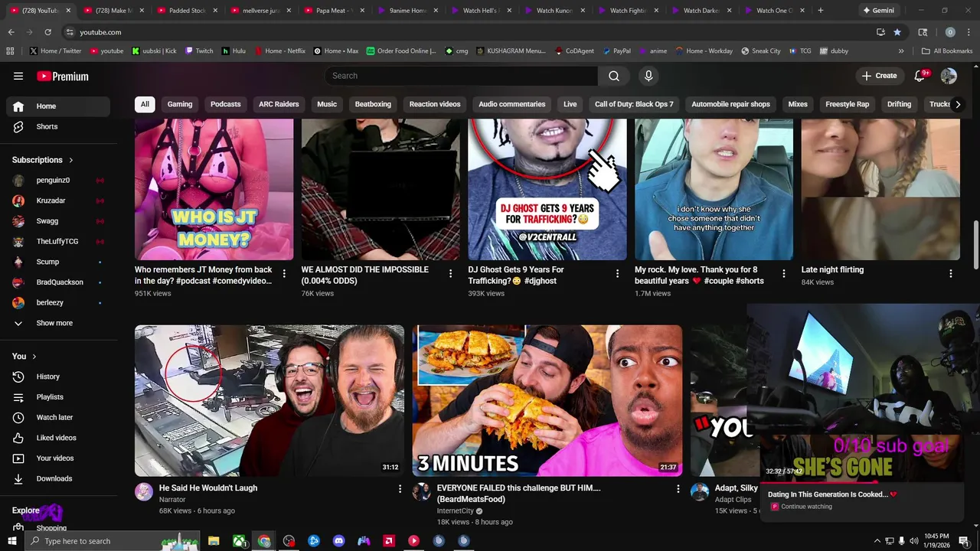Screen dimensions: 980x551
Task: Expand the Subscriptions section chevron
Action: [x=71, y=160]
